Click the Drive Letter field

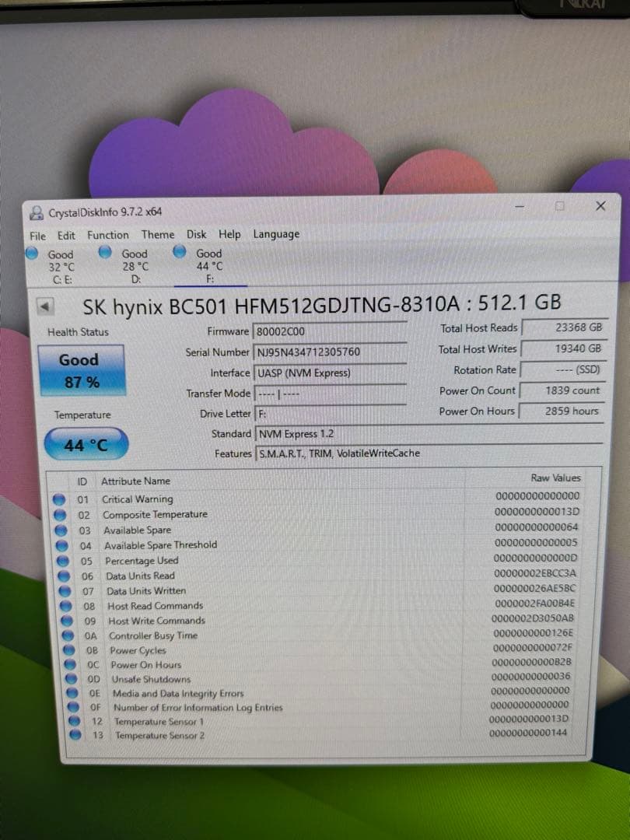(330, 414)
